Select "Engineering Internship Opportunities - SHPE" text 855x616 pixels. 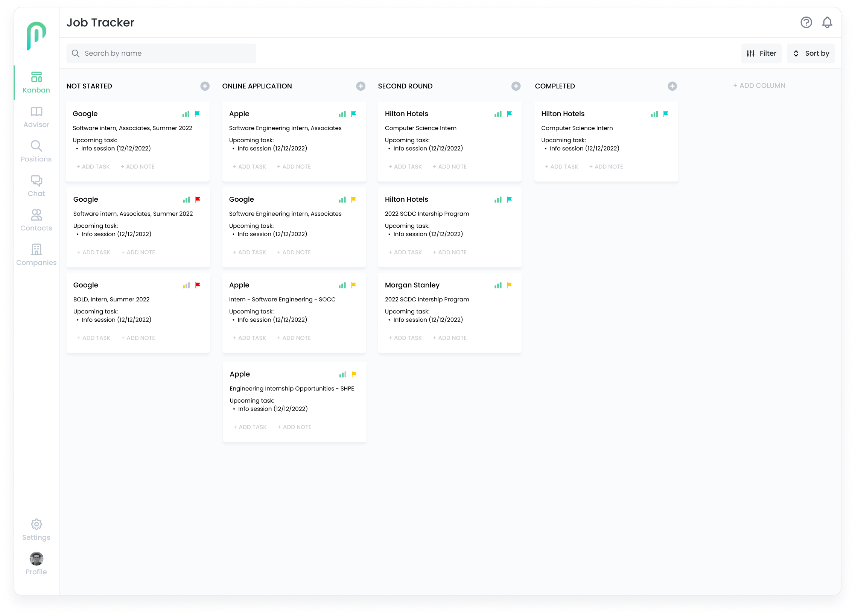click(291, 388)
